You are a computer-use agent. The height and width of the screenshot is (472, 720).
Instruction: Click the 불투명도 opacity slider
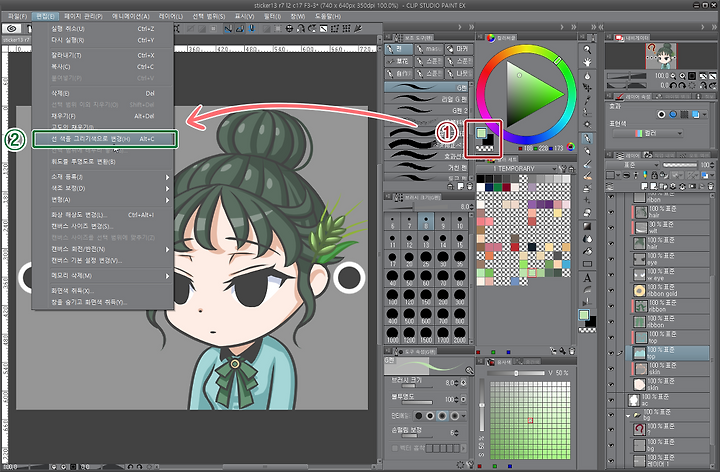417,403
